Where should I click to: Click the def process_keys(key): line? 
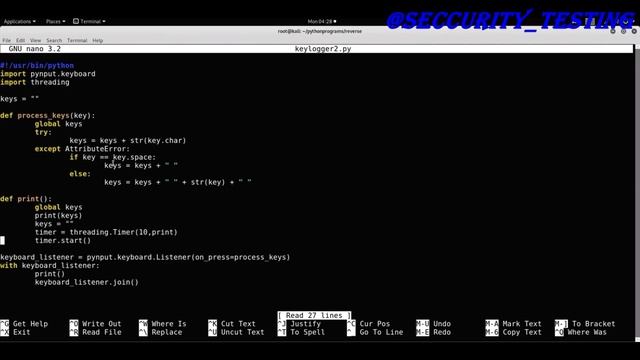47,116
